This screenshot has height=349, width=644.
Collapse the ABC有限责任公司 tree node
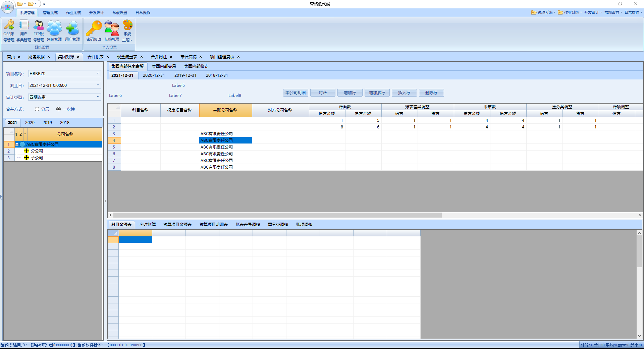(x=17, y=144)
